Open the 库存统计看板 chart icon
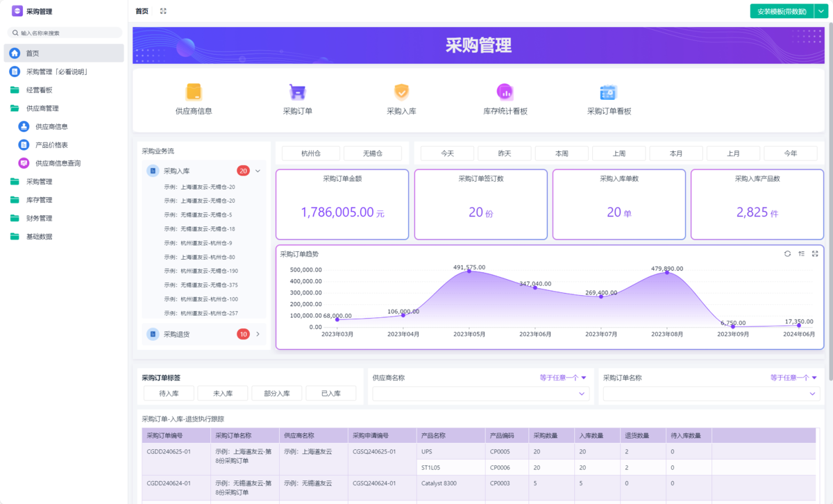This screenshot has height=504, width=833. [505, 92]
